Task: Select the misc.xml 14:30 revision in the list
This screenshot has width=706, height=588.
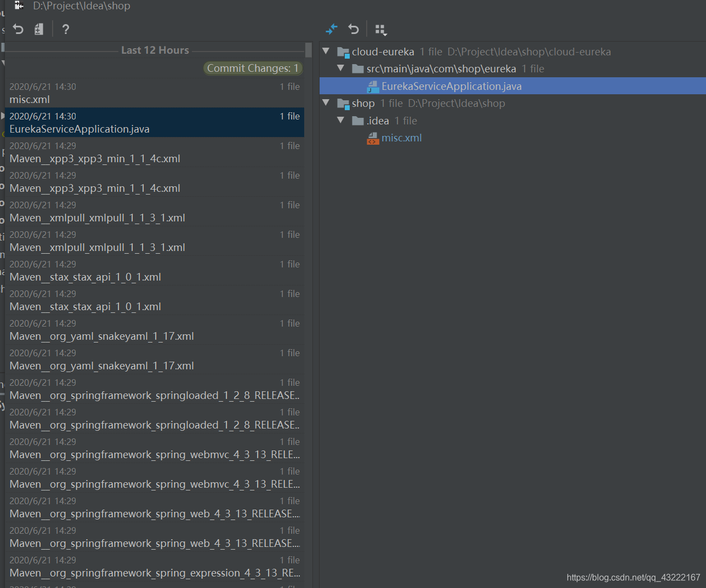Action: (x=155, y=93)
